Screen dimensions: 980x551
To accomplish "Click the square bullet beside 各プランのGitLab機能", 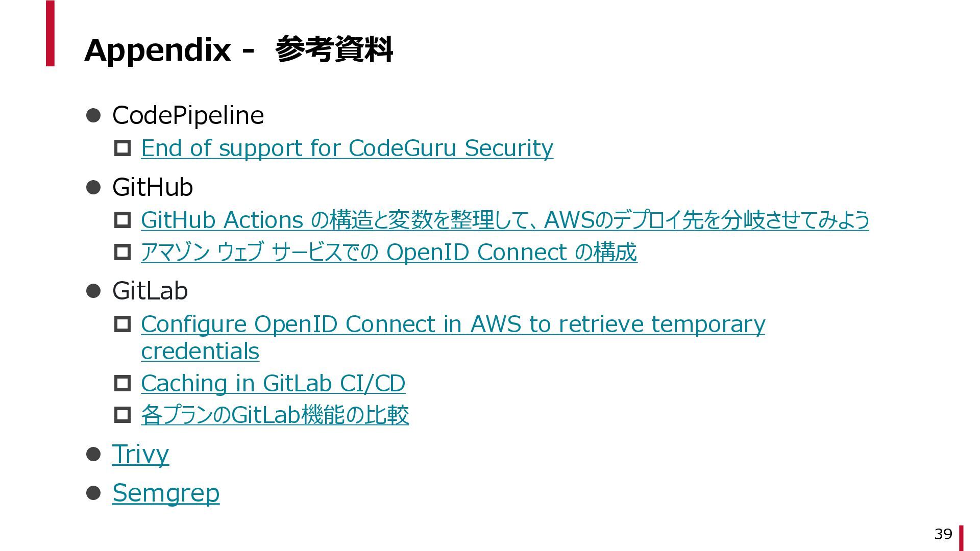I will point(122,415).
